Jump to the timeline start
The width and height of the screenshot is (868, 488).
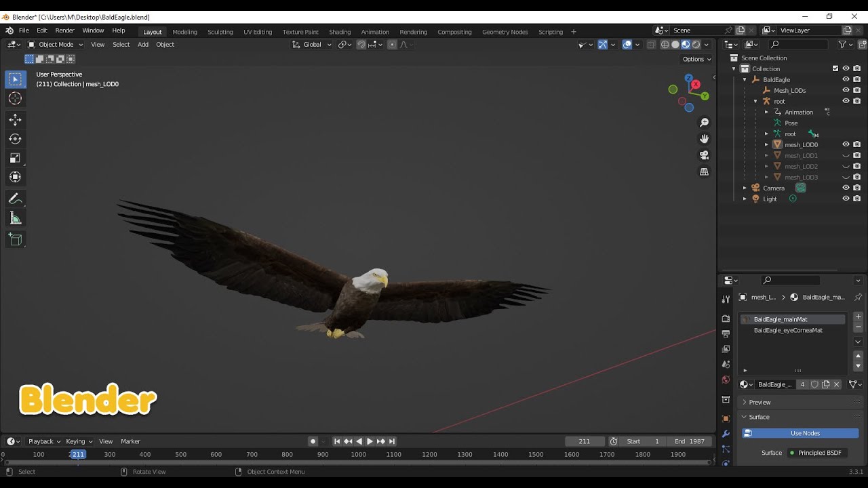337,441
